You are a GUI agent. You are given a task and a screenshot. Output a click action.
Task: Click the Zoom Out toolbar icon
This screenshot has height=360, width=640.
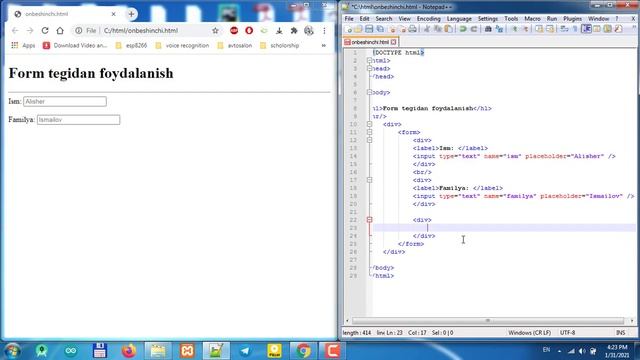(x=526, y=29)
